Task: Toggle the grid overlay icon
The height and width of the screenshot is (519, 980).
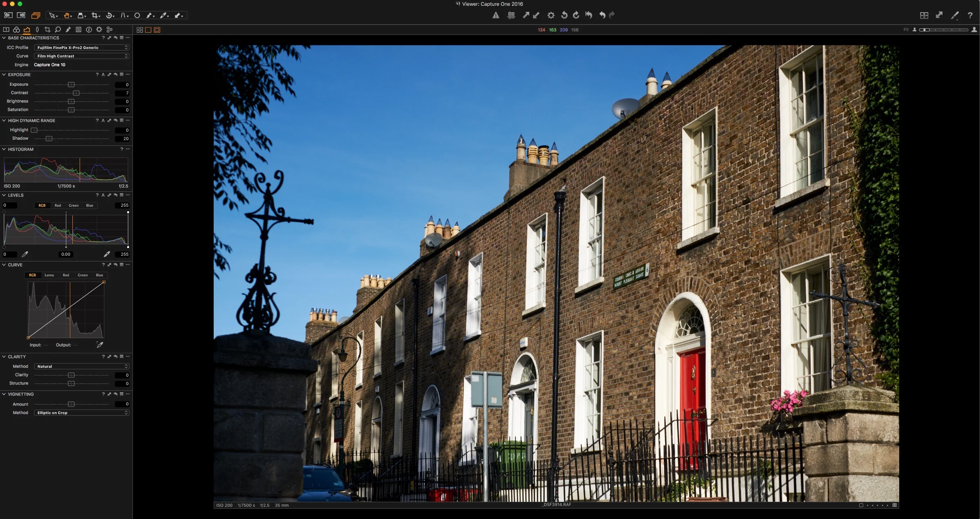Action: (511, 16)
